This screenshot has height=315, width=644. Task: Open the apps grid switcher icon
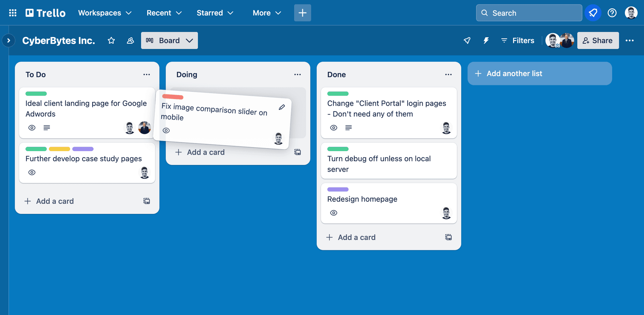point(13,13)
